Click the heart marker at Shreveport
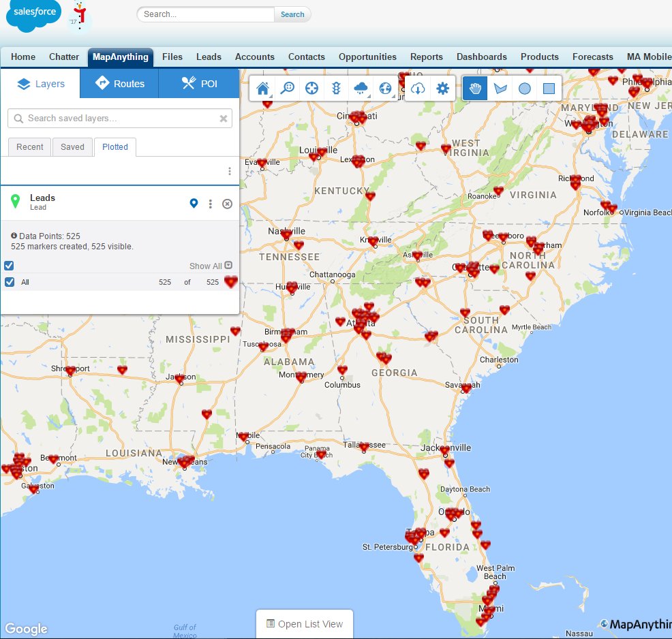This screenshot has width=672, height=639. click(x=70, y=371)
